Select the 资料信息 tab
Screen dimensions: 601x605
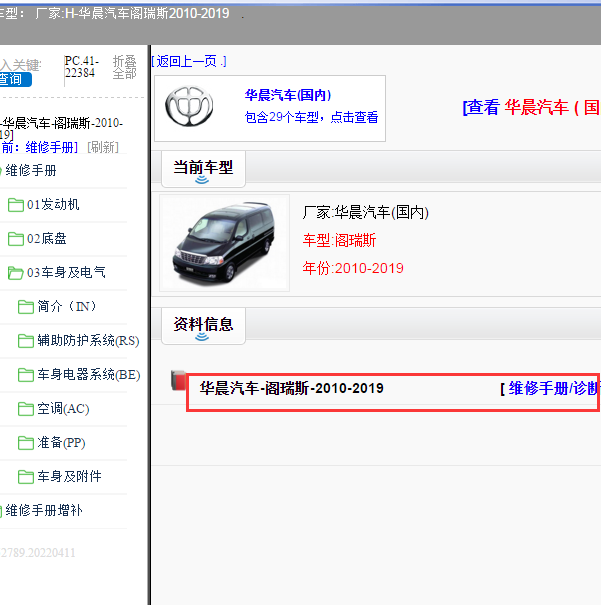(203, 325)
